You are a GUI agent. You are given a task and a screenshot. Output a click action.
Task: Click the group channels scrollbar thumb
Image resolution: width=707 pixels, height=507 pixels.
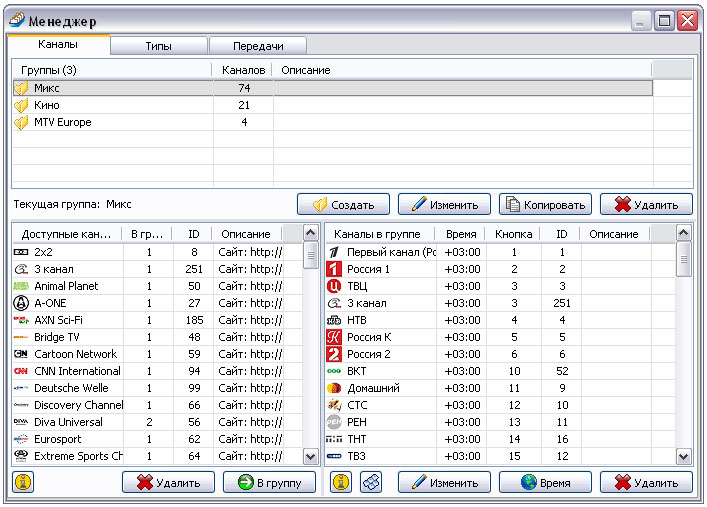click(684, 259)
